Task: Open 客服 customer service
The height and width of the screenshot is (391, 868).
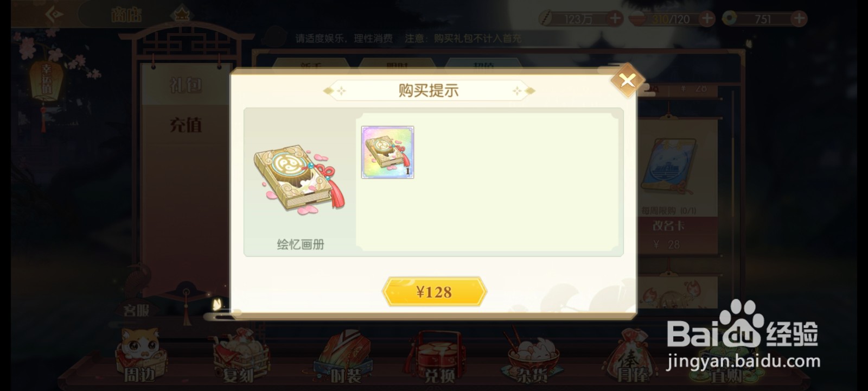Action: 136,310
